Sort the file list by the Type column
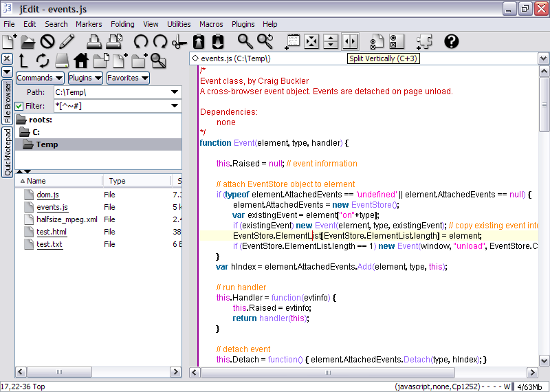 [137, 181]
